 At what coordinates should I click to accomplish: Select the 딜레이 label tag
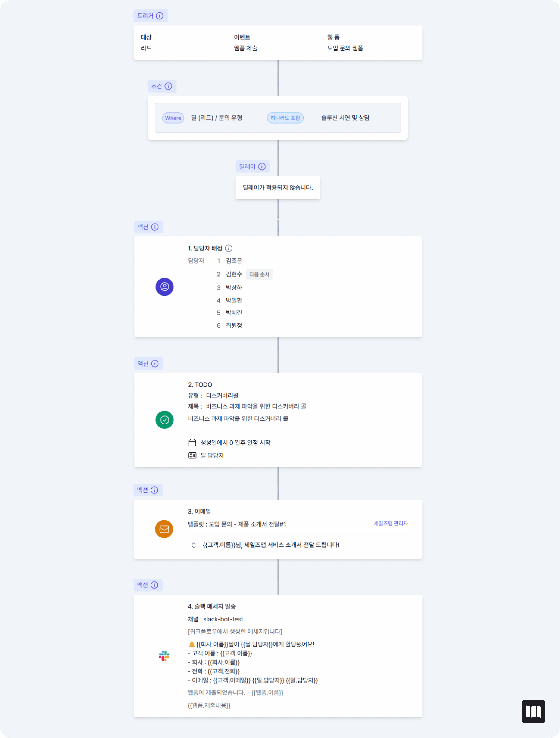[x=253, y=167]
